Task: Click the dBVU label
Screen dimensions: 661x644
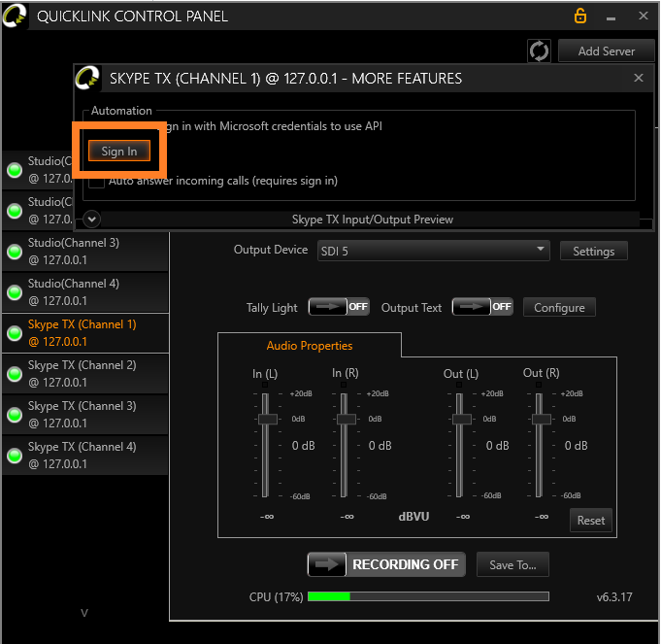Action: click(413, 516)
